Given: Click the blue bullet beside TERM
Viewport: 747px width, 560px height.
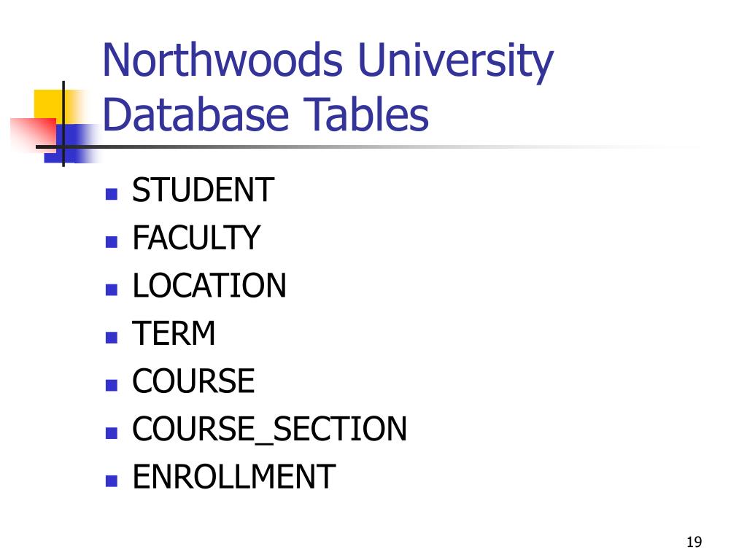Looking at the screenshot, I should tap(112, 338).
